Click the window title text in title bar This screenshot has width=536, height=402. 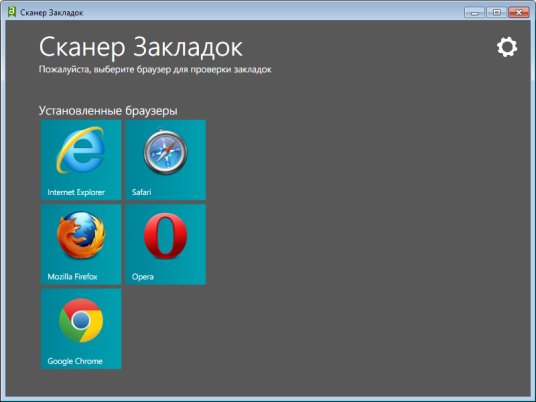(52, 13)
